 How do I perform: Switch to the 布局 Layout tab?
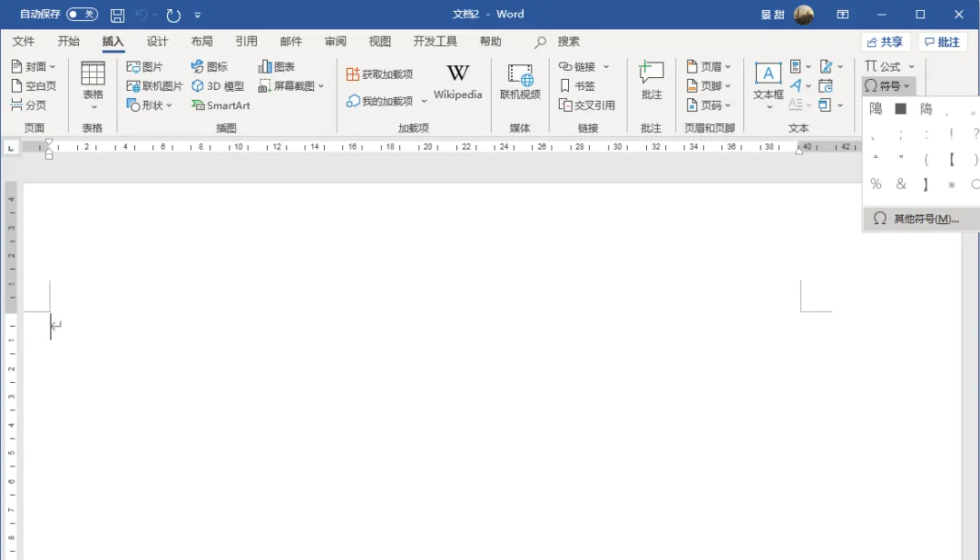[201, 41]
